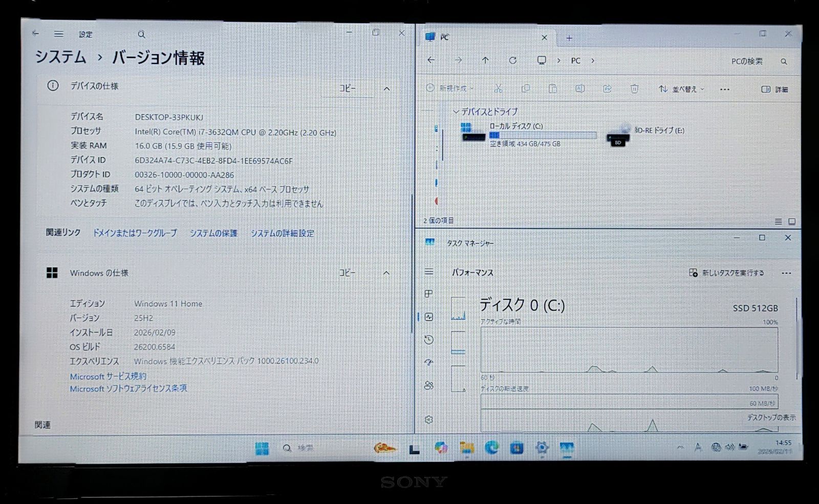
Task: Select the second performance thumbnail graph
Action: [x=458, y=343]
